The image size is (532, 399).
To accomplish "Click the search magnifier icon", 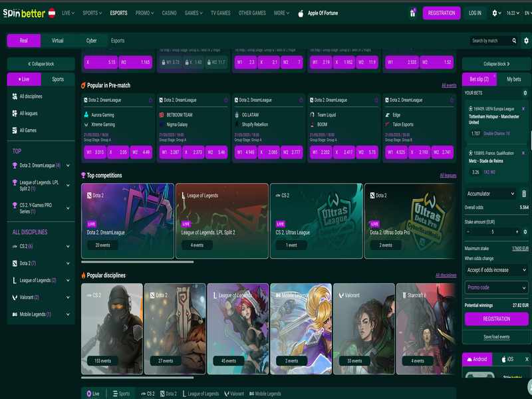I will coord(513,41).
